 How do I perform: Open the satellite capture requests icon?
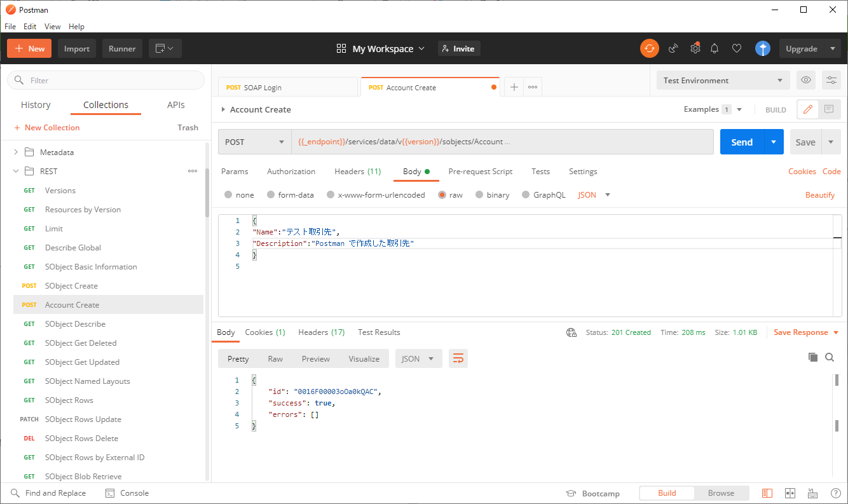(x=673, y=48)
